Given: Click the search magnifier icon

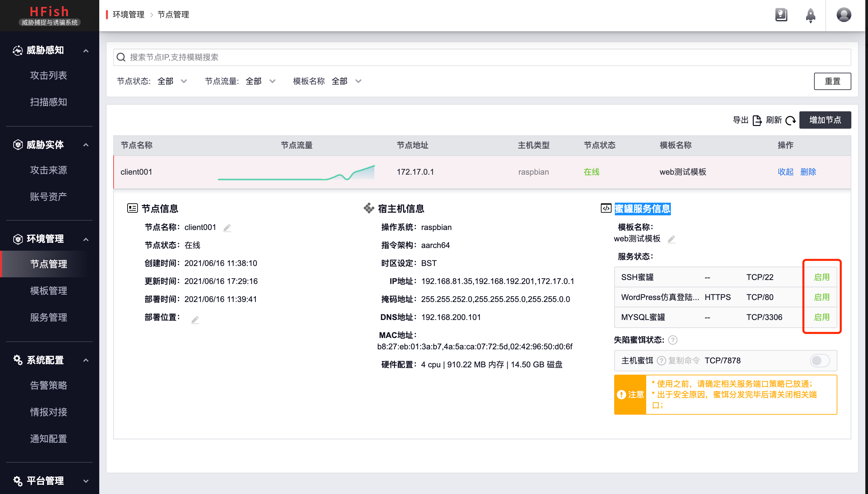Looking at the screenshot, I should tap(121, 57).
